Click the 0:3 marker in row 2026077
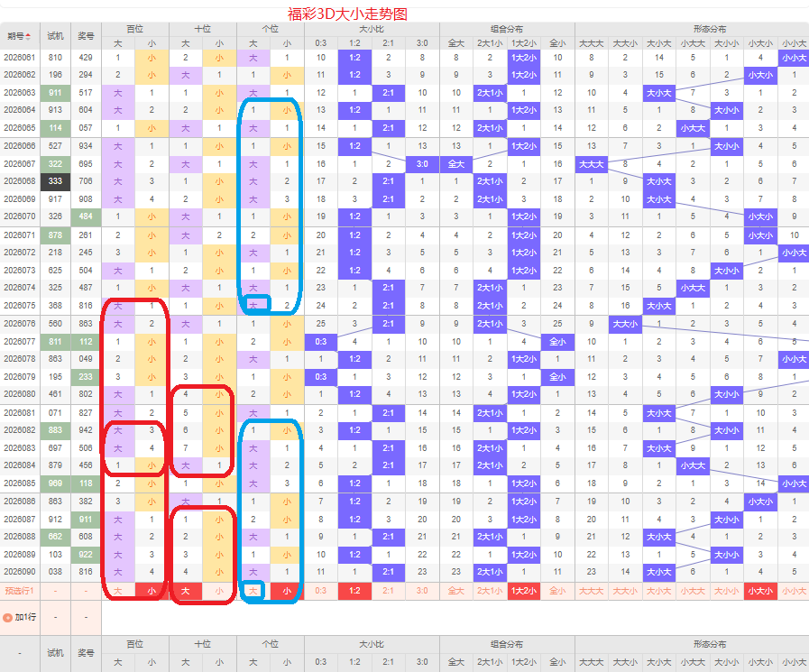Image resolution: width=809 pixels, height=672 pixels. [321, 342]
